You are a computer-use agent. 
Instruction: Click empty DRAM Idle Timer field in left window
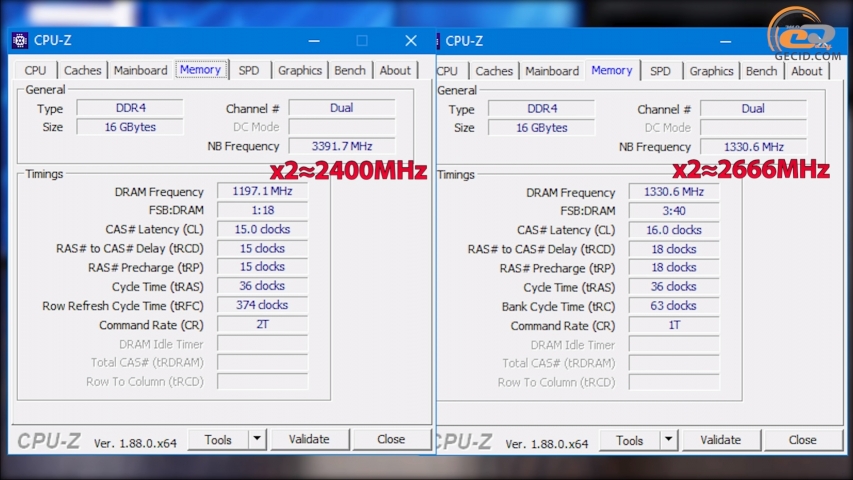262,344
